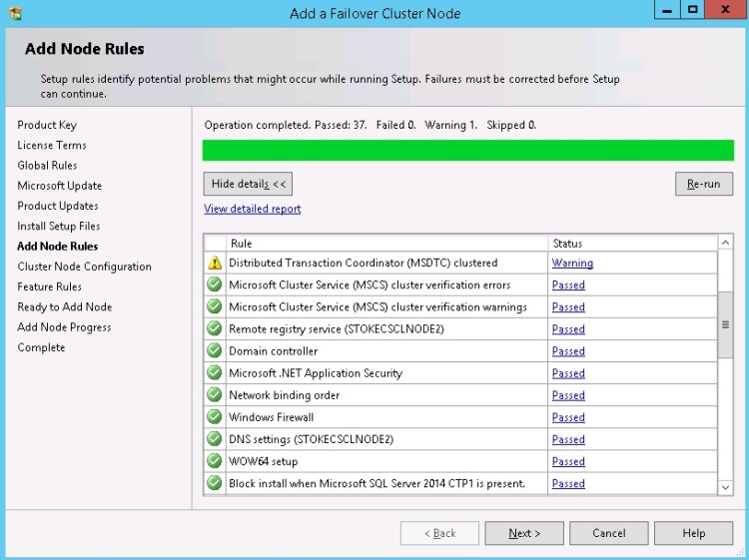Select Add Node Rules step in sidebar
Image resolution: width=749 pixels, height=560 pixels.
[x=58, y=247]
